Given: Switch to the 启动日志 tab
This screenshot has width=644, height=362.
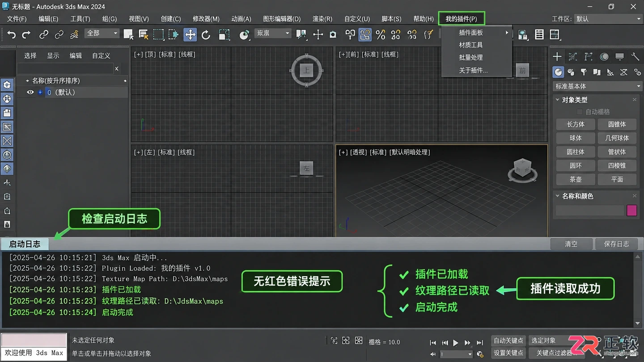Looking at the screenshot, I should click(25, 244).
